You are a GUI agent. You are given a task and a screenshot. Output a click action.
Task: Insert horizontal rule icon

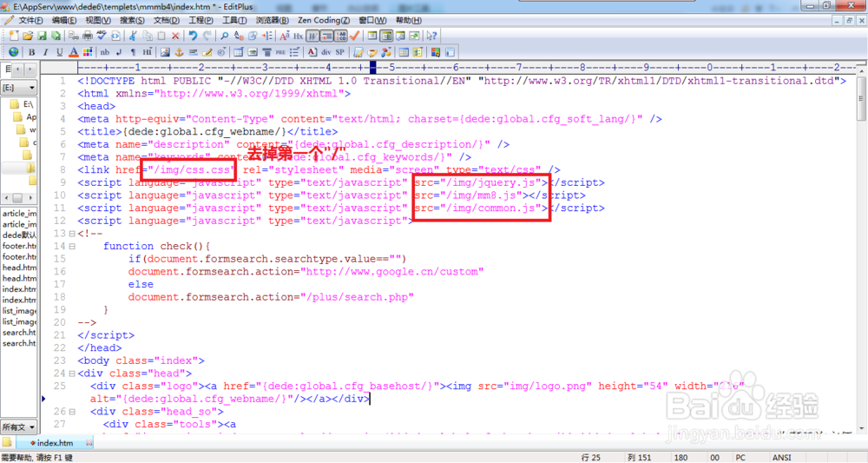click(x=193, y=52)
